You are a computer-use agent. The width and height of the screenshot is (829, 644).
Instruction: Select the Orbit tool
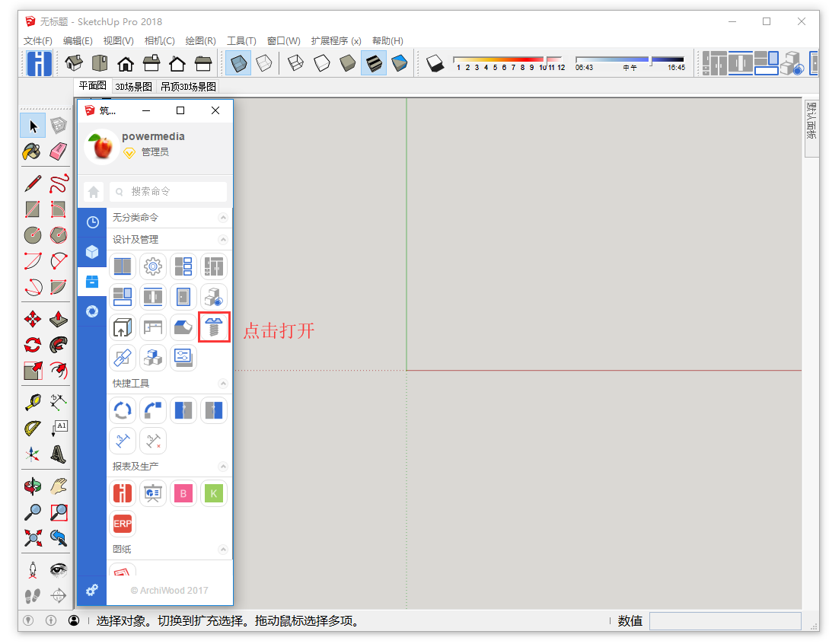[x=32, y=486]
